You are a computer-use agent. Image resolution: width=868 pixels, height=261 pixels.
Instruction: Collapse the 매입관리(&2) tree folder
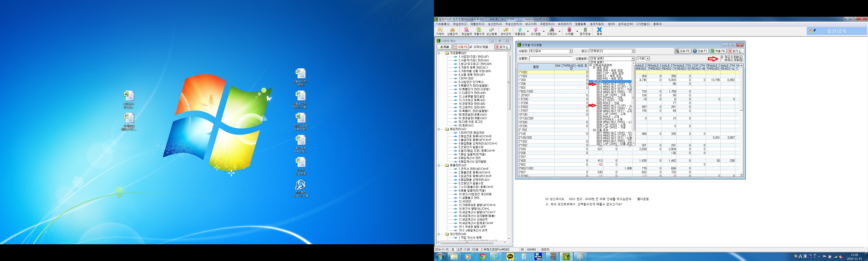pos(439,129)
